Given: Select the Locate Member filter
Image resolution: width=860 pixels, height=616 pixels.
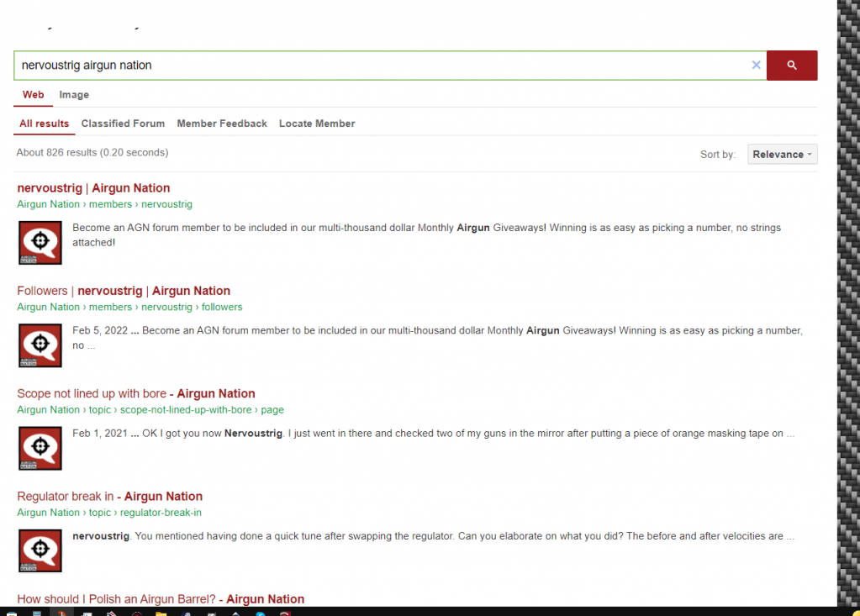Looking at the screenshot, I should pos(317,124).
